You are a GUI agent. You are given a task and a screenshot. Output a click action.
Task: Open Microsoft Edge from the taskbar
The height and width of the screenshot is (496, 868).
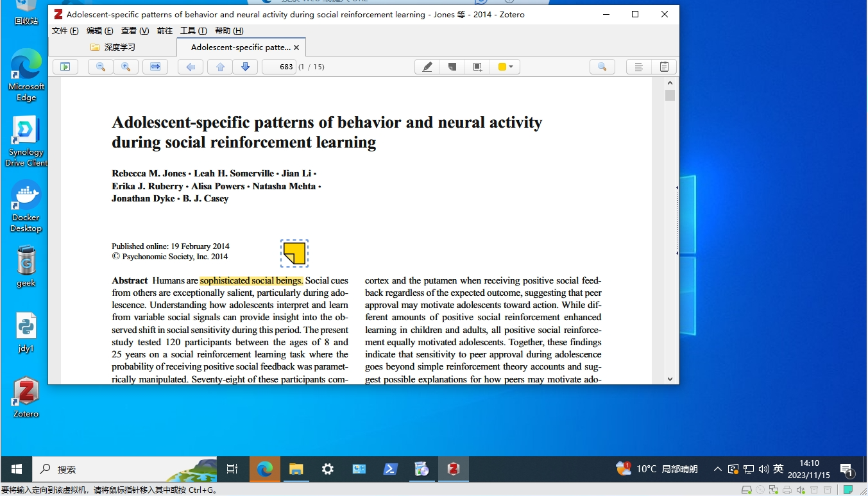[x=264, y=469]
